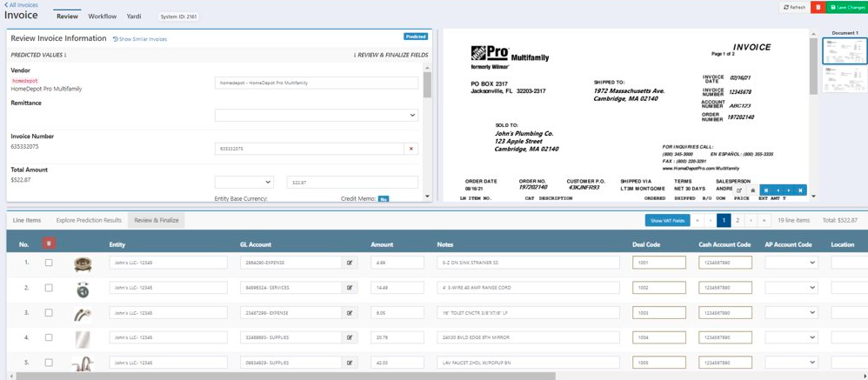
Task: Switch to the Review tab
Action: 68,16
